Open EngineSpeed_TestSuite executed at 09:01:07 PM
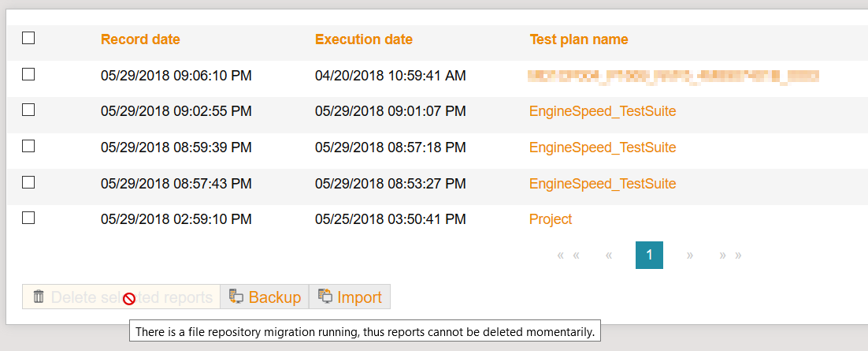The image size is (868, 351). click(603, 111)
